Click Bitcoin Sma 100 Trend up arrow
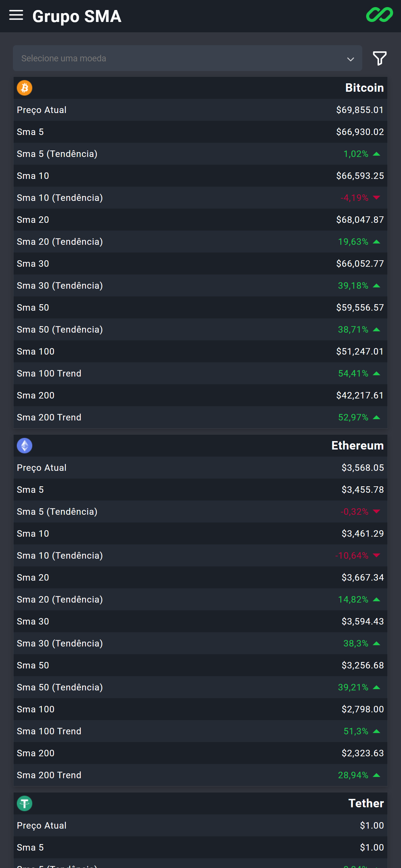401x868 pixels. coord(376,374)
